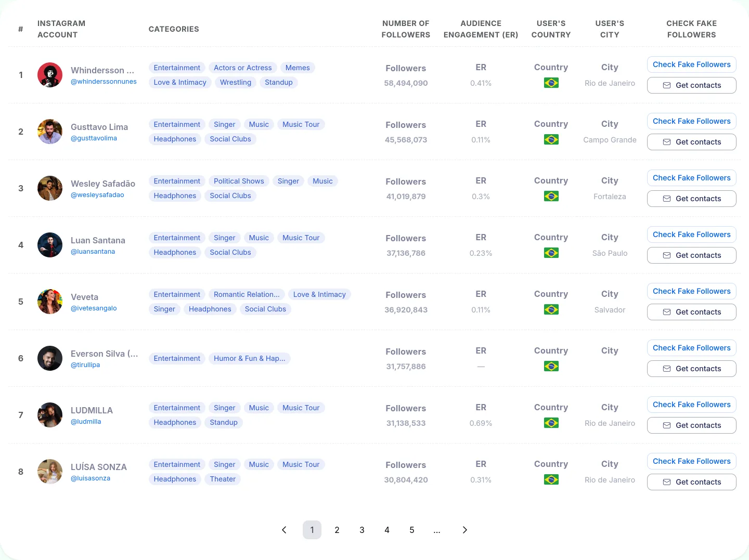This screenshot has width=749, height=560.
Task: Go to page 2
Action: 337,530
